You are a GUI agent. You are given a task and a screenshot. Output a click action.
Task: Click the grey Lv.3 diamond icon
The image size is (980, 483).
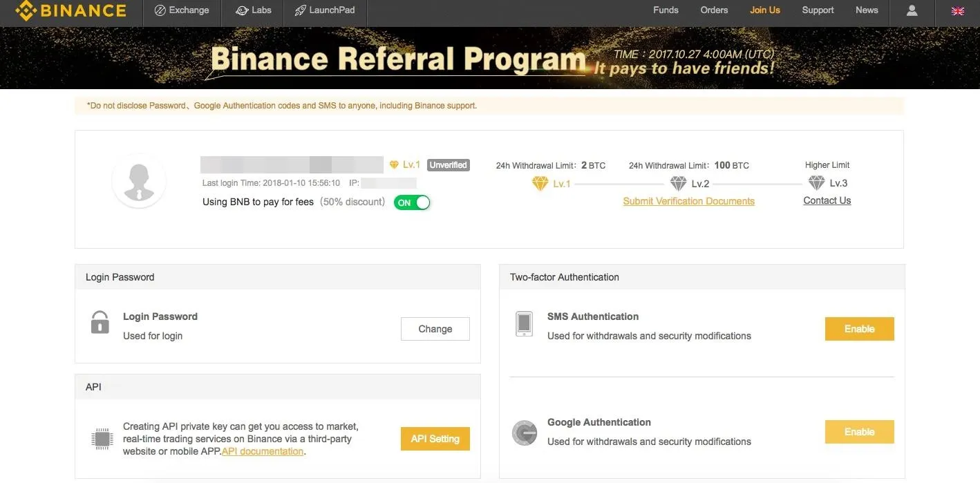pyautogui.click(x=816, y=183)
